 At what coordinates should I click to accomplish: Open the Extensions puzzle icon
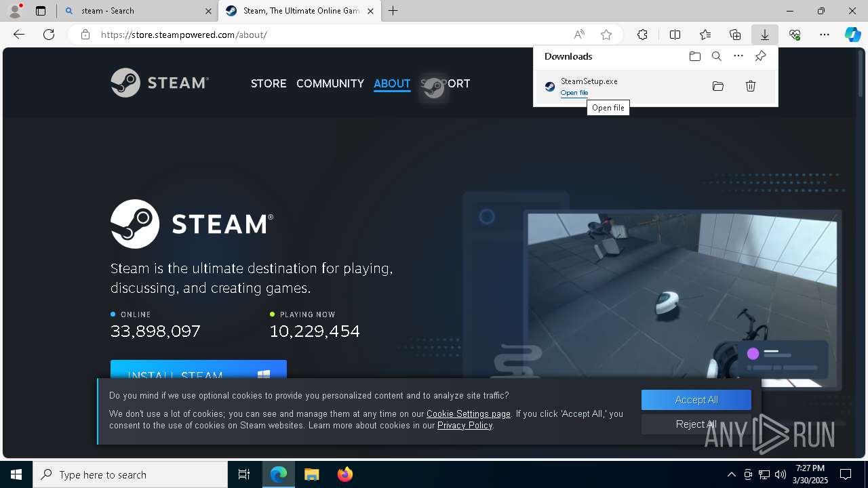(642, 35)
